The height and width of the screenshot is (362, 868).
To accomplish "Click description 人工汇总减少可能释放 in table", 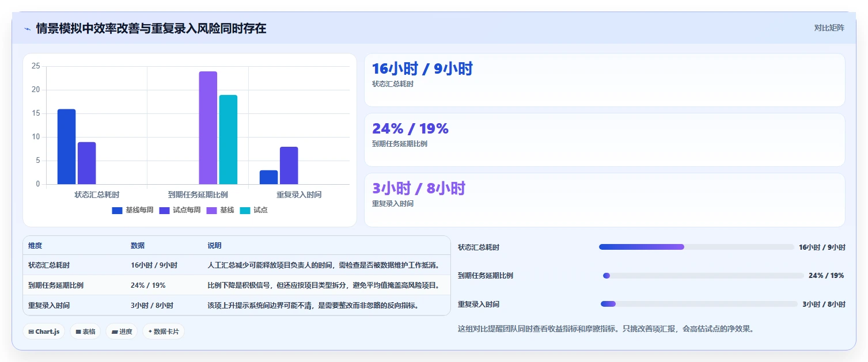I will click(x=324, y=265).
